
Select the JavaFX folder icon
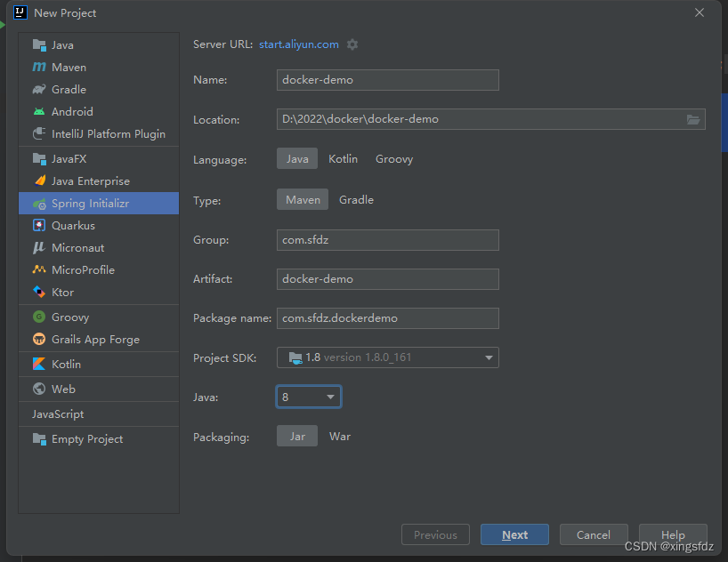point(39,158)
